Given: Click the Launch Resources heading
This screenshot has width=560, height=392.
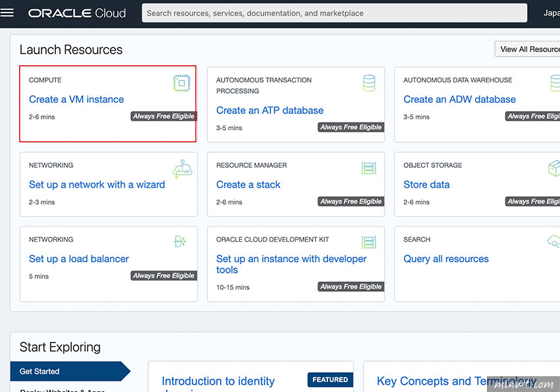Looking at the screenshot, I should pos(71,50).
